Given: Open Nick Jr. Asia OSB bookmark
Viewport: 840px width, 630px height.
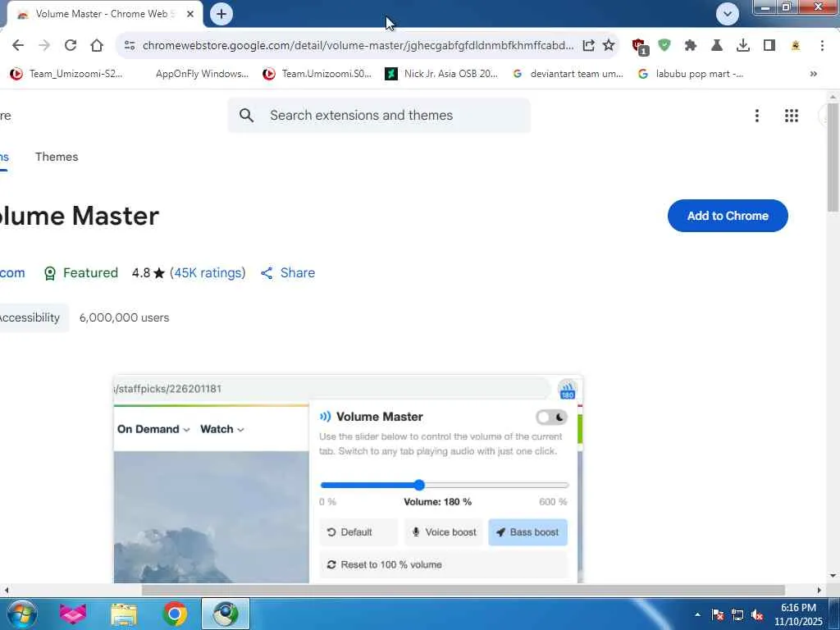Looking at the screenshot, I should click(441, 74).
